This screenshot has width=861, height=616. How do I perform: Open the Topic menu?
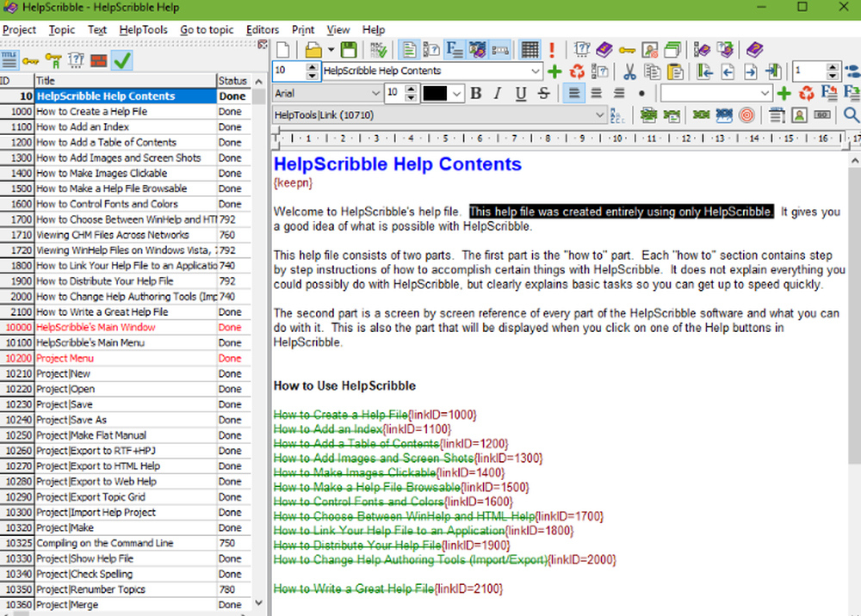click(61, 29)
